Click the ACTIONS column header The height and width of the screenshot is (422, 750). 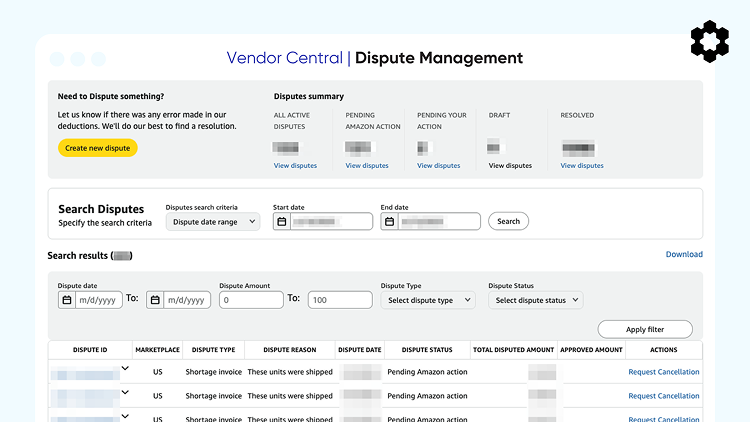[663, 350]
